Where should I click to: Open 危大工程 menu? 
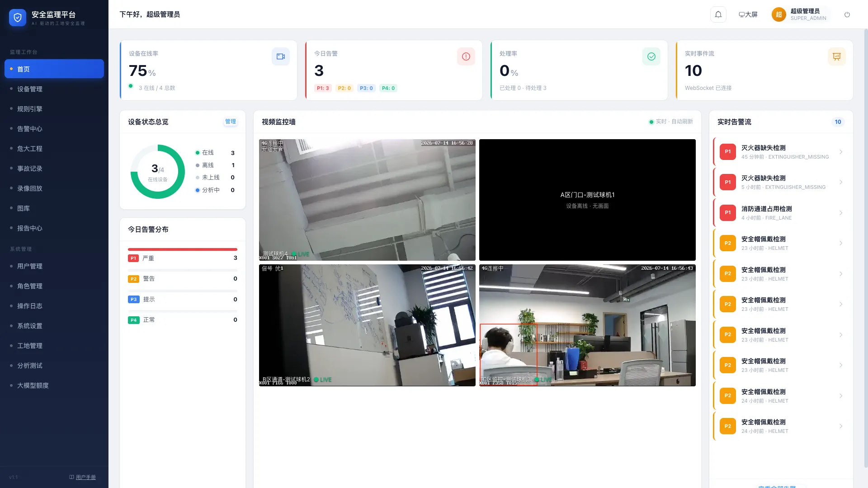pyautogui.click(x=54, y=149)
